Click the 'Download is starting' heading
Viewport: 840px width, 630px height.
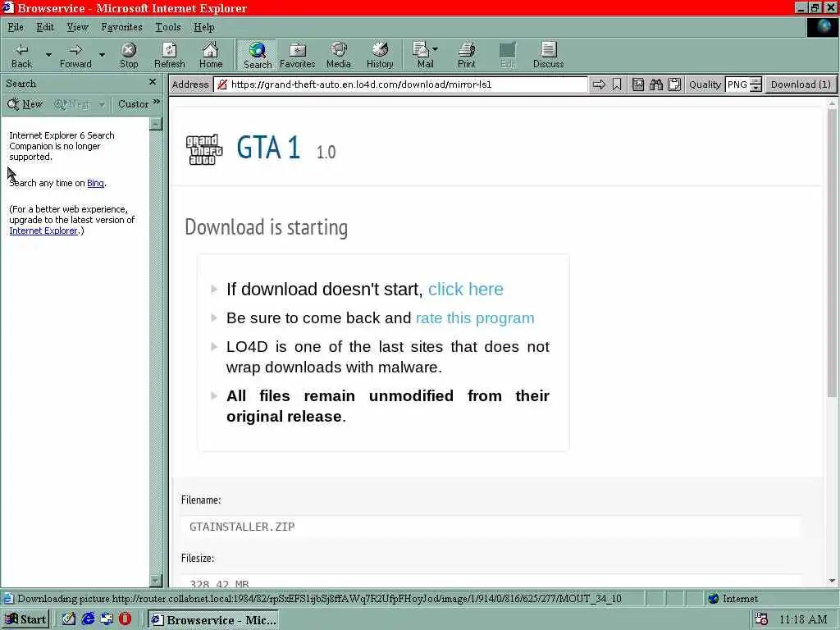coord(267,227)
